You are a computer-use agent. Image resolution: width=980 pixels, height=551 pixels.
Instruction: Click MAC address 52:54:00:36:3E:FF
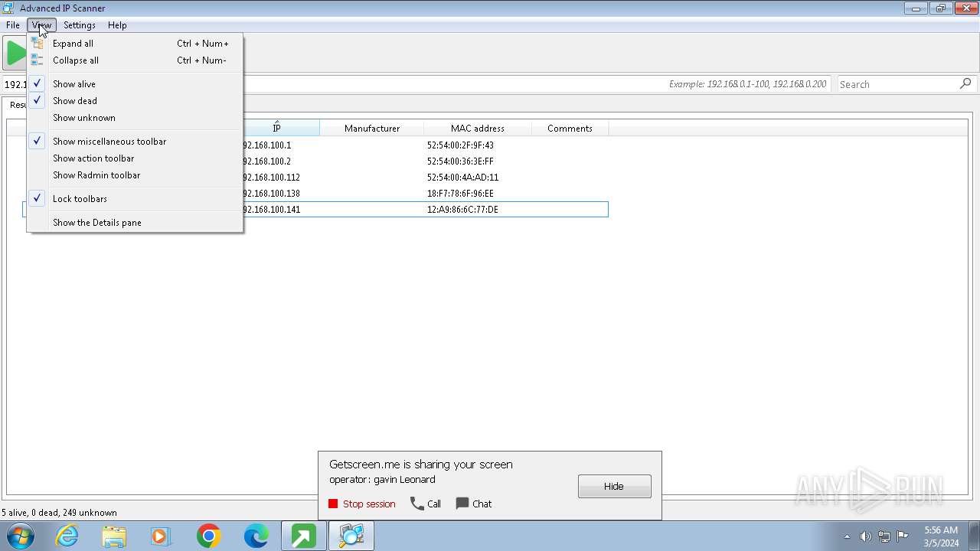pyautogui.click(x=460, y=161)
